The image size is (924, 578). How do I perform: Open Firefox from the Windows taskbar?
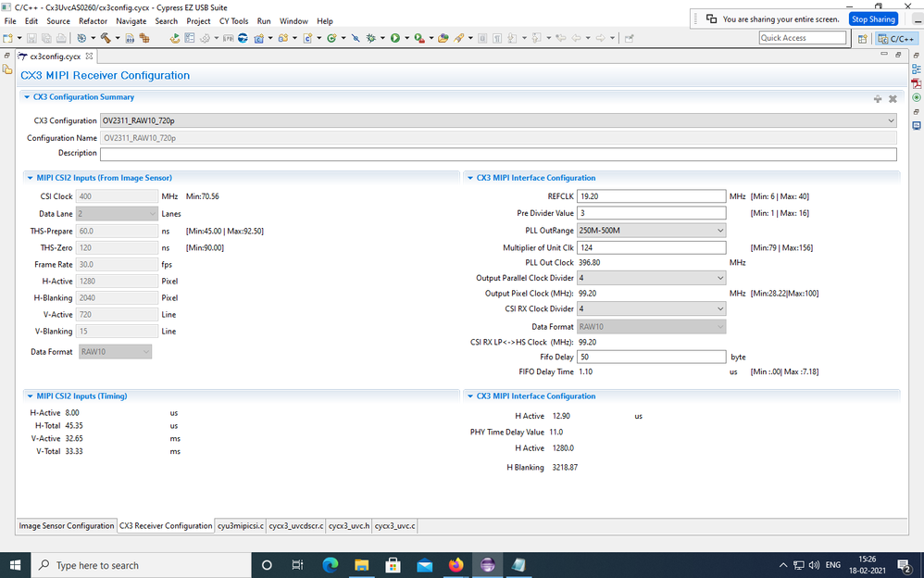coord(456,565)
